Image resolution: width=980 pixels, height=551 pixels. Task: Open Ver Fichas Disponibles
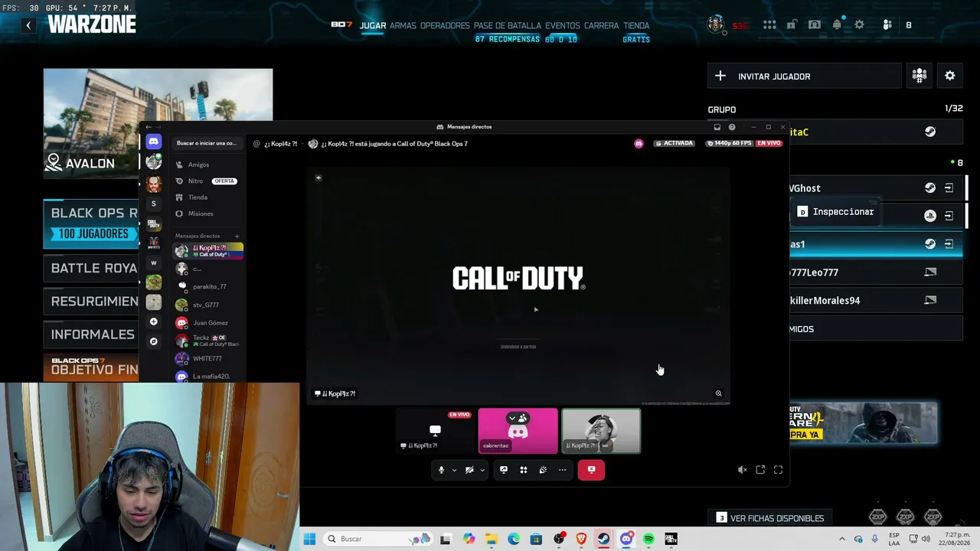pyautogui.click(x=770, y=518)
